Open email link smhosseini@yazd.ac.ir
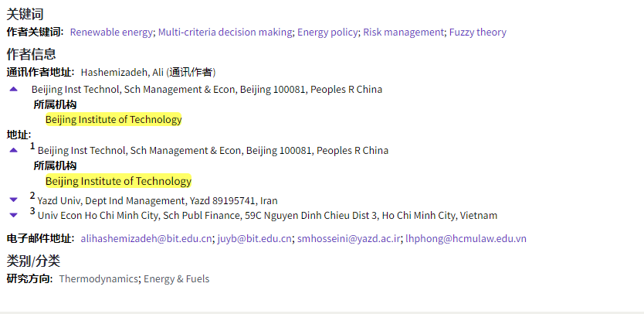Viewport: 644px width, 314px height. [x=349, y=238]
